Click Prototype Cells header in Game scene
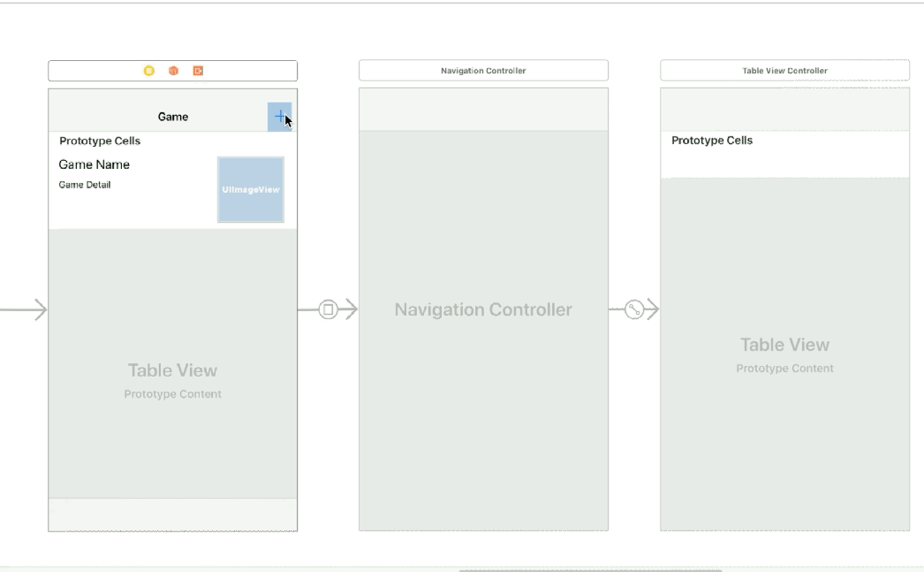Image resolution: width=924 pixels, height=572 pixels. pos(100,141)
